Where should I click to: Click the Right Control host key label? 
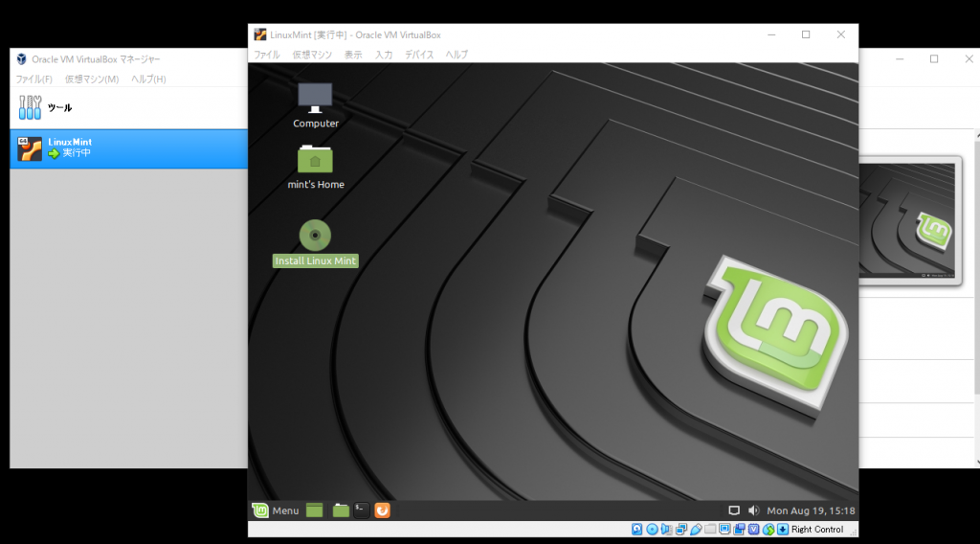(x=817, y=529)
